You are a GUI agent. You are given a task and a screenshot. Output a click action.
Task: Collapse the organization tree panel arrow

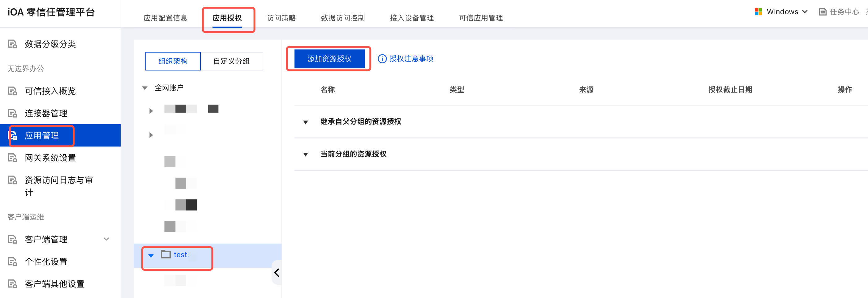point(277,272)
